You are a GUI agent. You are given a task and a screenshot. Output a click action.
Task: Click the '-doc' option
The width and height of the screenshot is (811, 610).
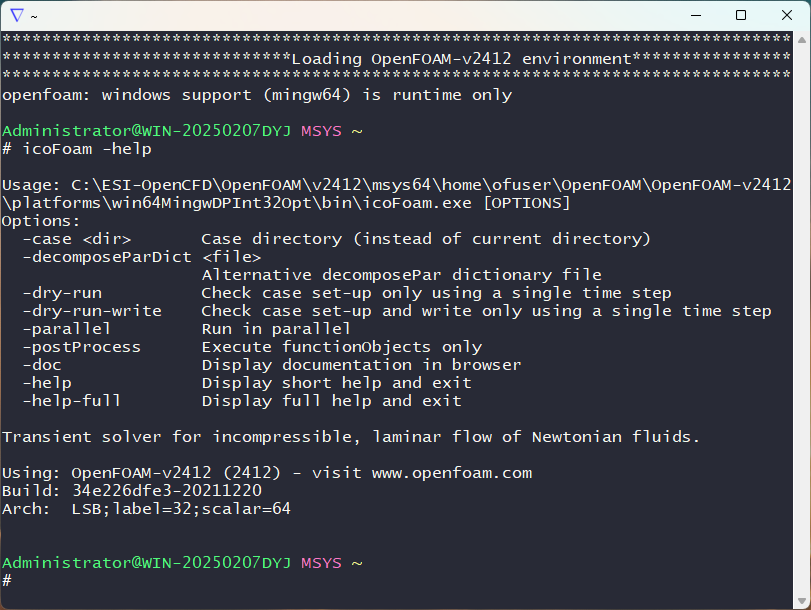point(42,365)
